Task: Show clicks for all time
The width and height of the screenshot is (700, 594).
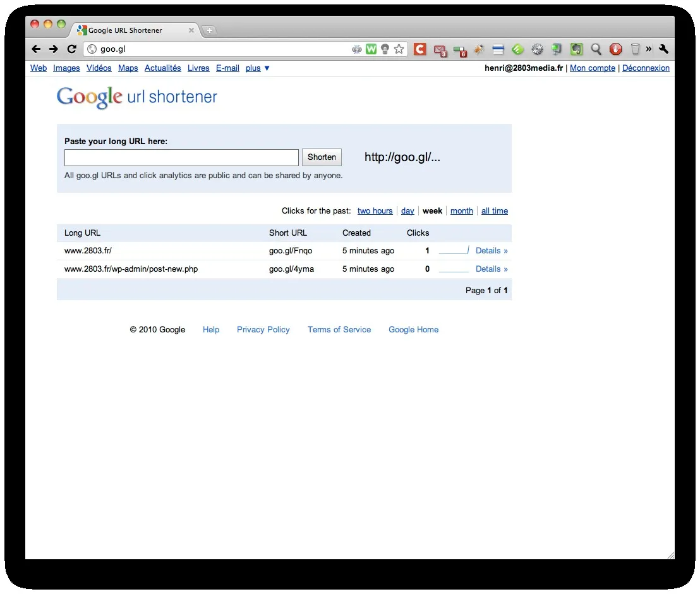Action: (495, 211)
